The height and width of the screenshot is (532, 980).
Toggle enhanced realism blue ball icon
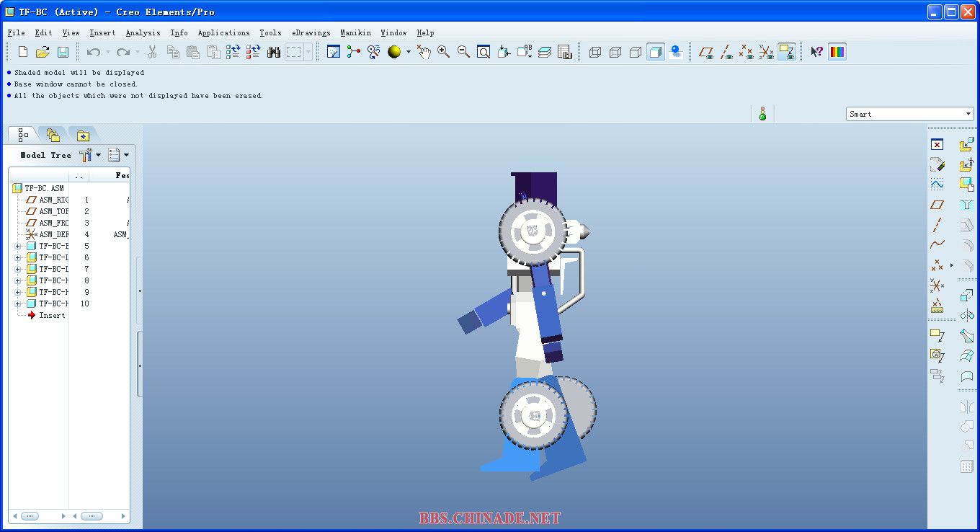(x=676, y=52)
